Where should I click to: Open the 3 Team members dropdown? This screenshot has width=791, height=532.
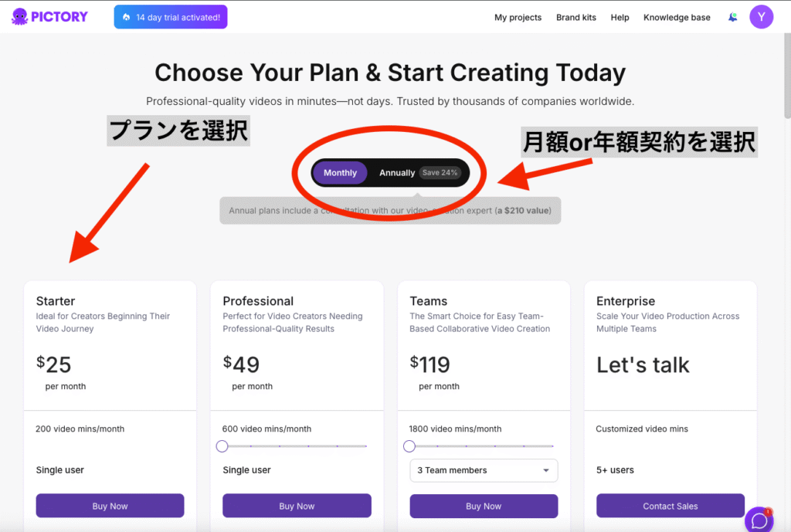click(484, 470)
